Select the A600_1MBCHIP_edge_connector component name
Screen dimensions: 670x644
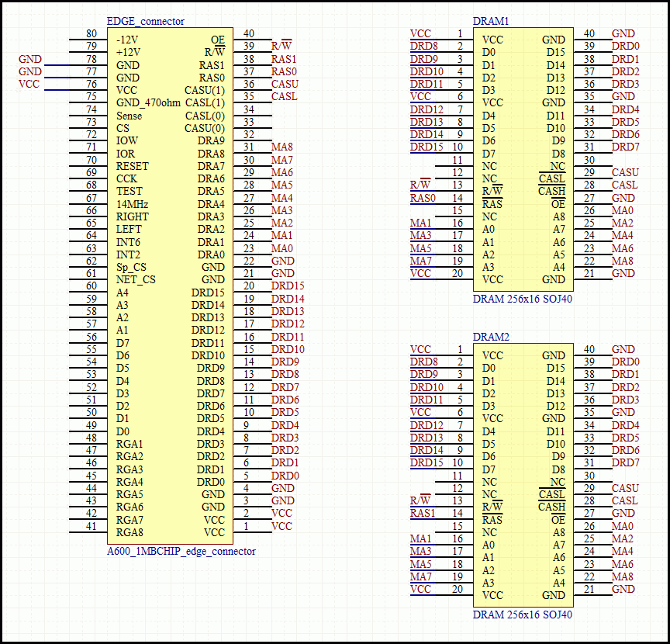coord(181,551)
